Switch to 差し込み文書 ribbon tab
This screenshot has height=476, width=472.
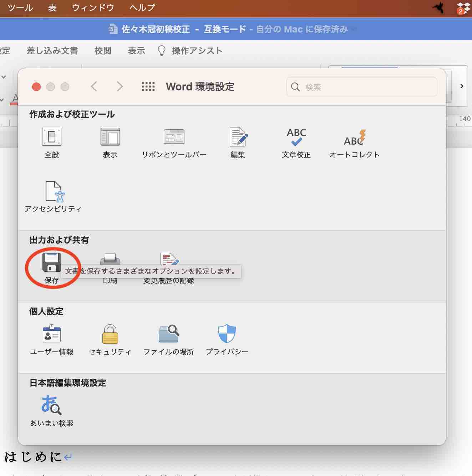pyautogui.click(x=52, y=51)
